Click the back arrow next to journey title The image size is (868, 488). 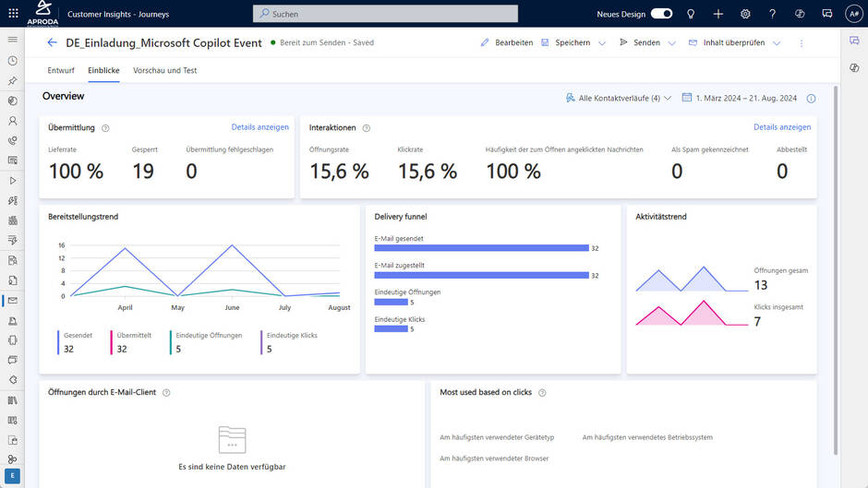(x=52, y=43)
